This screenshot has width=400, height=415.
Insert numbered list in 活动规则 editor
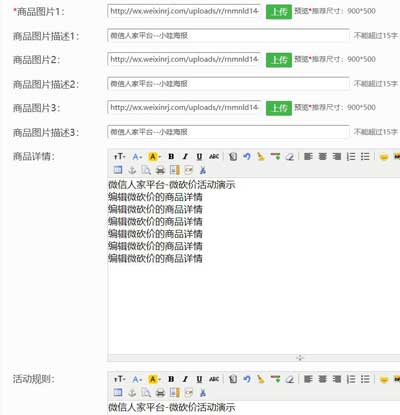[351, 379]
